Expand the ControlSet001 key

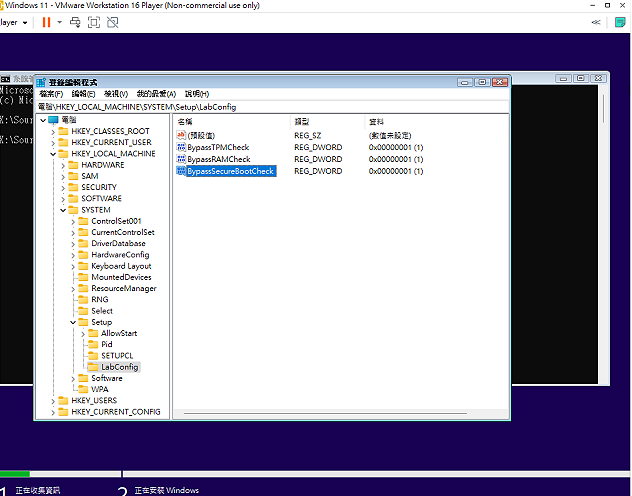[73, 221]
